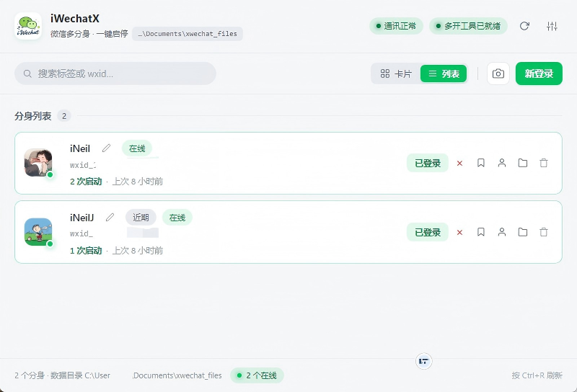Click the 2 个在线 footer badge
This screenshot has width=577, height=392.
point(257,375)
